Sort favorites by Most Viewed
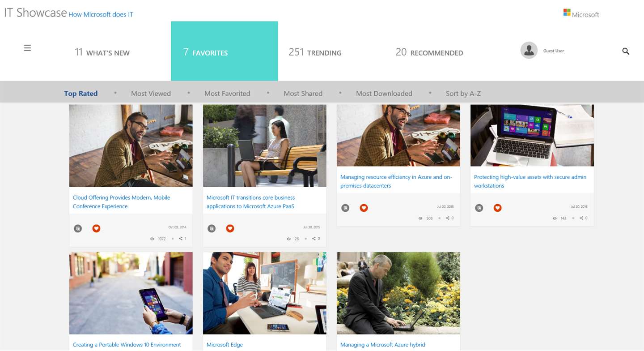This screenshot has width=644, height=351. 151,93
